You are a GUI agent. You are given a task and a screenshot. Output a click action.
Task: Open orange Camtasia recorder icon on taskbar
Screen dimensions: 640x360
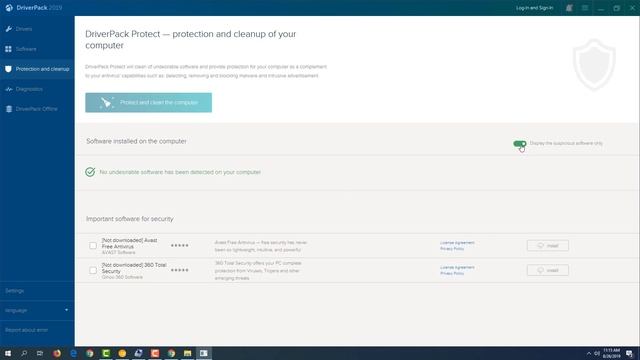point(155,353)
